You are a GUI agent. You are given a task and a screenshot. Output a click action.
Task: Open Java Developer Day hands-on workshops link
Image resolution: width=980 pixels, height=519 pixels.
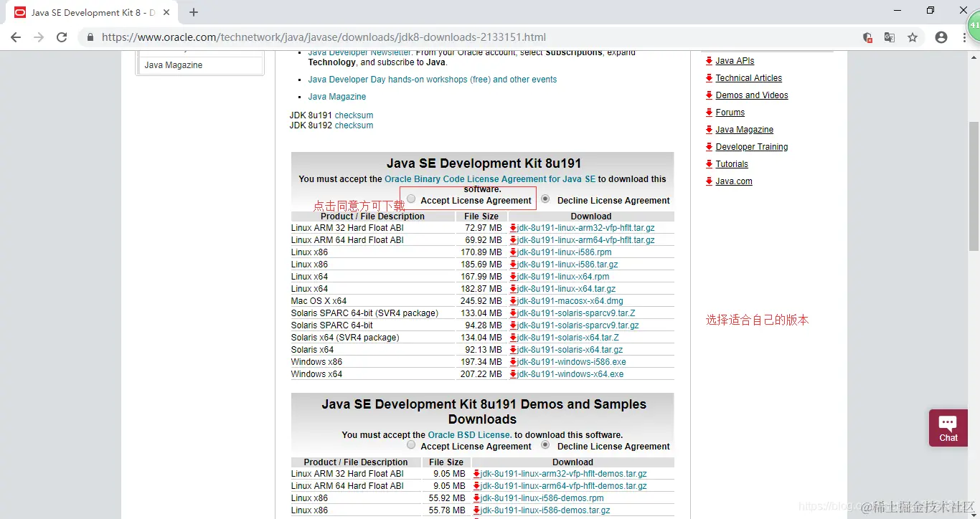[433, 80]
